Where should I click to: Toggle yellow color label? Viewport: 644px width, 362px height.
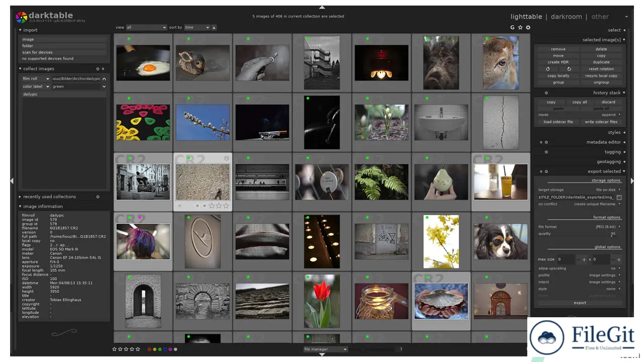pos(154,349)
